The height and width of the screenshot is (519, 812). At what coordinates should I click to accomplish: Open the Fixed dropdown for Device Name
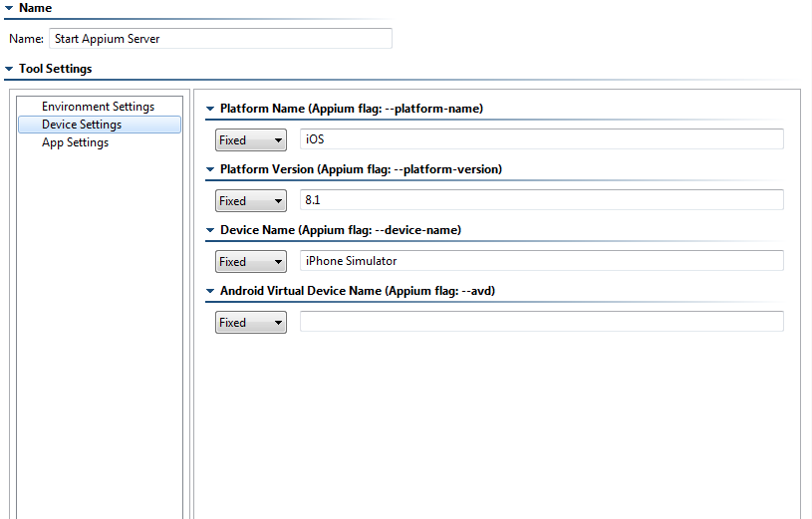tap(251, 261)
